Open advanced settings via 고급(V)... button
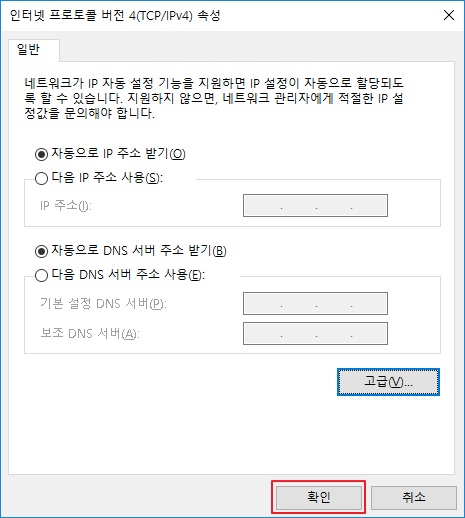Viewport: 465px width, 518px height. [388, 382]
